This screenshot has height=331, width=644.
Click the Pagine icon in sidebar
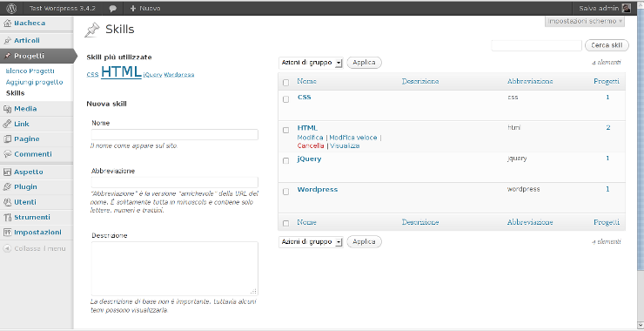pos(7,139)
